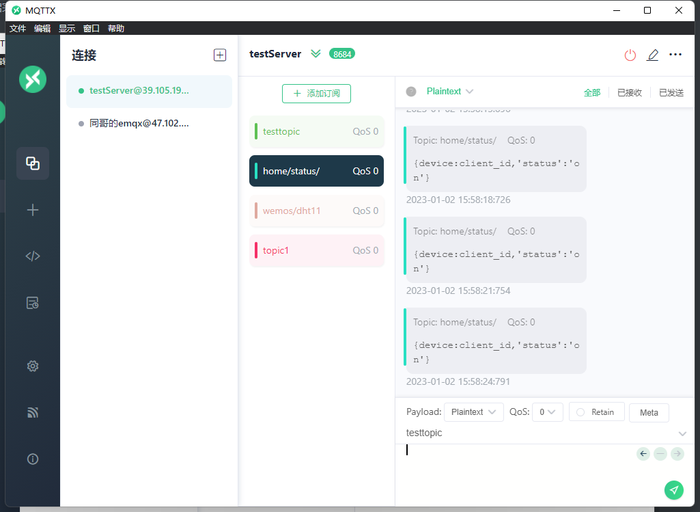Click the 8684 message count badge
Screen dimensions: 700x512
click(x=342, y=54)
